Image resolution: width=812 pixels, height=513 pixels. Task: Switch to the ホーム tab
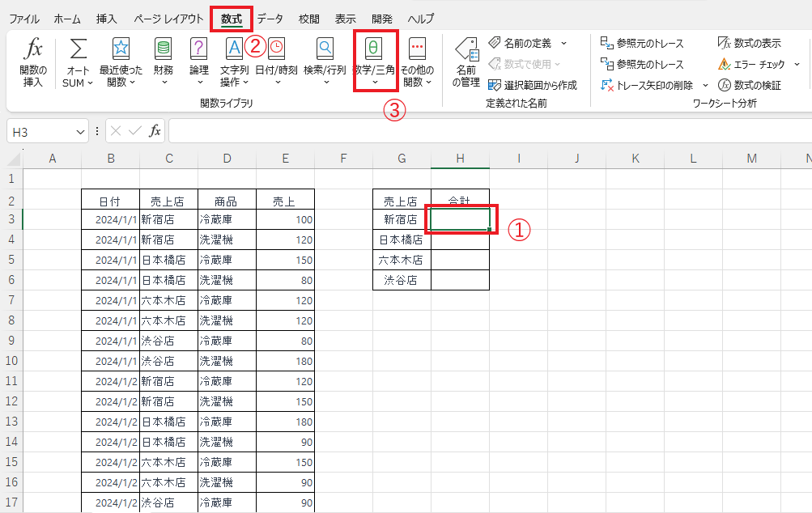[67, 19]
